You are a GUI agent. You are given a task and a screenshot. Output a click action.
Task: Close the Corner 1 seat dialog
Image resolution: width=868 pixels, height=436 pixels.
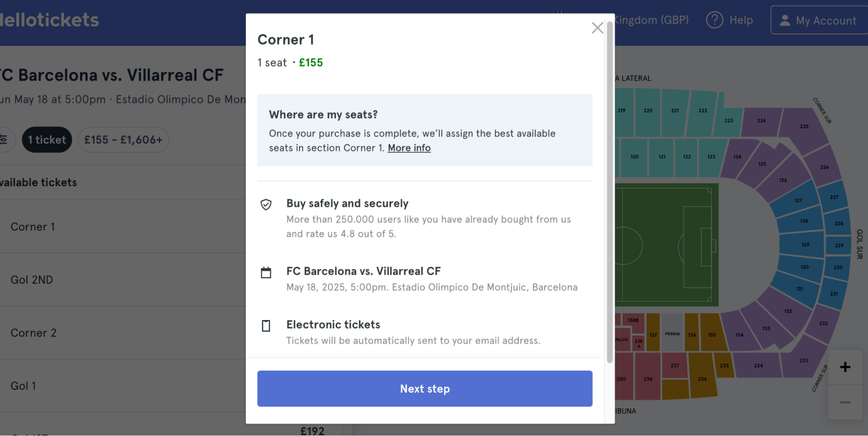[597, 27]
